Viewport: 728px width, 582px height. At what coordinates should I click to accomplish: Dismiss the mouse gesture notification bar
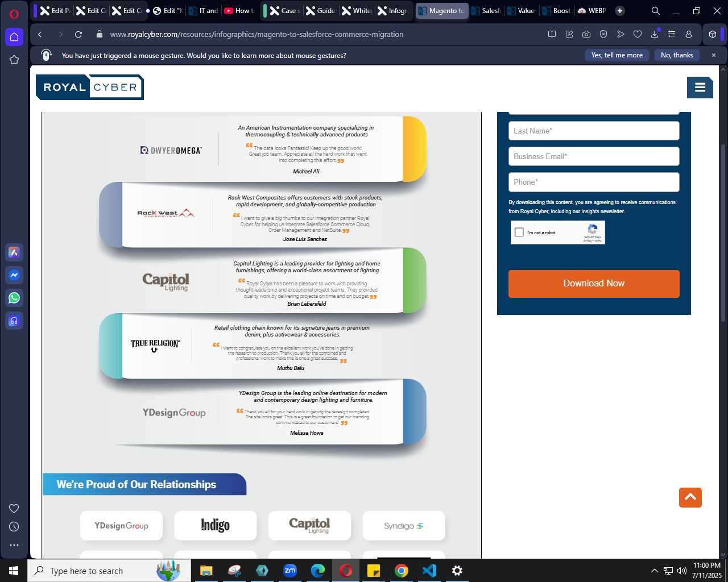point(714,55)
